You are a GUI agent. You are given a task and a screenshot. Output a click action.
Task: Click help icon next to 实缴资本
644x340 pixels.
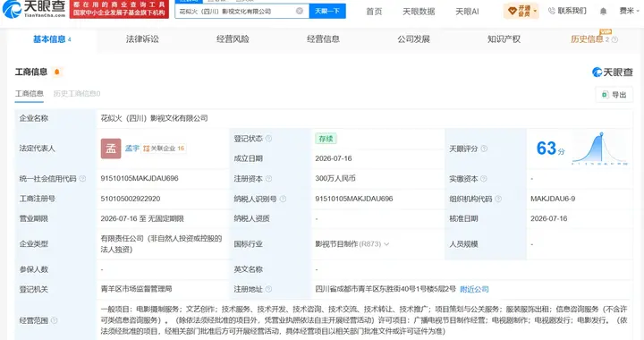483,179
